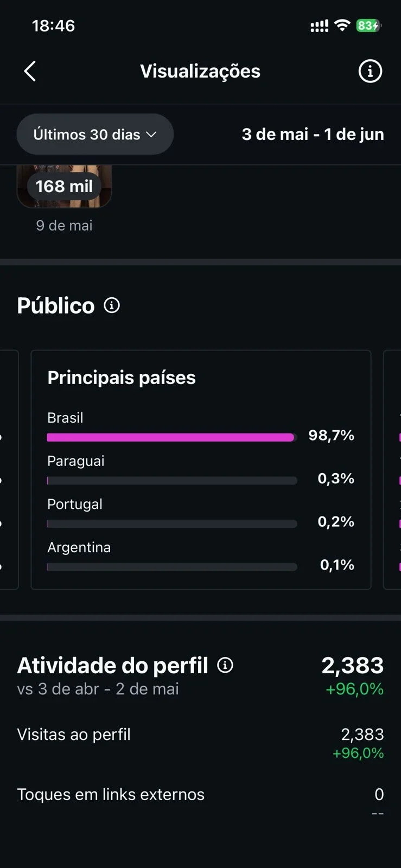Screen dimensions: 401x868
Task: Select the Argentina country label
Action: (79, 547)
